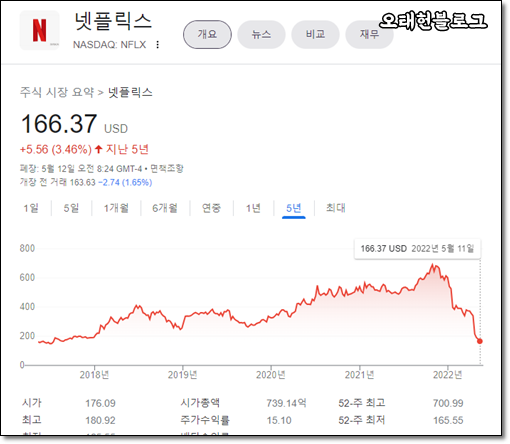Open the 재무 financials tab

pyautogui.click(x=369, y=34)
